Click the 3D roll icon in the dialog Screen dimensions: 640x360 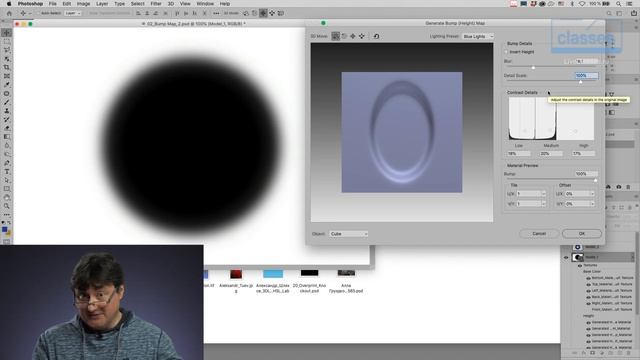click(x=344, y=36)
